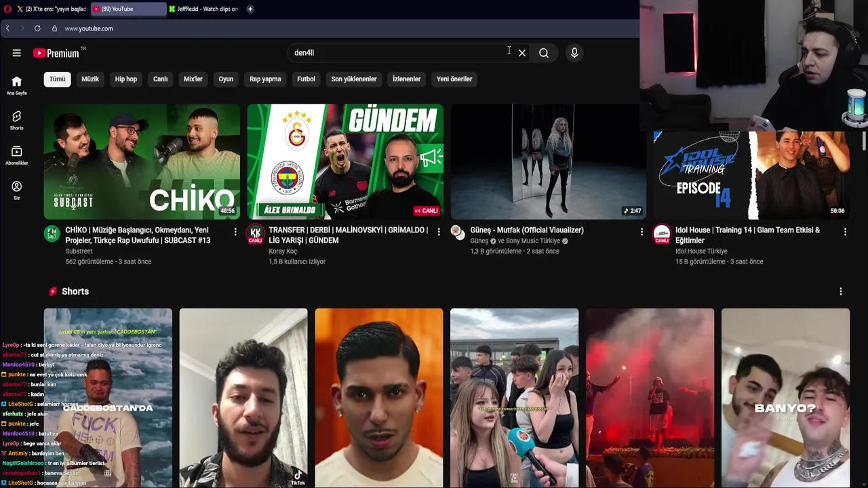Click the Substreet channel avatar

(52, 234)
